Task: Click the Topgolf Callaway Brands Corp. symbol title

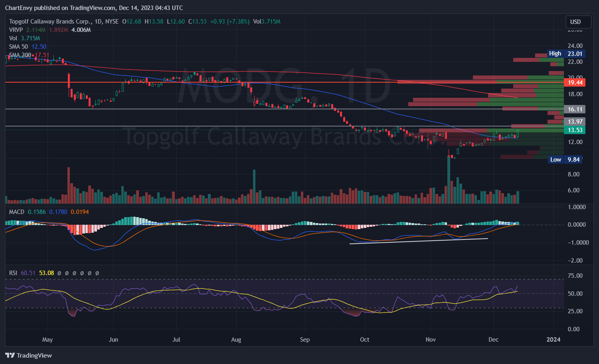Action: (51, 22)
